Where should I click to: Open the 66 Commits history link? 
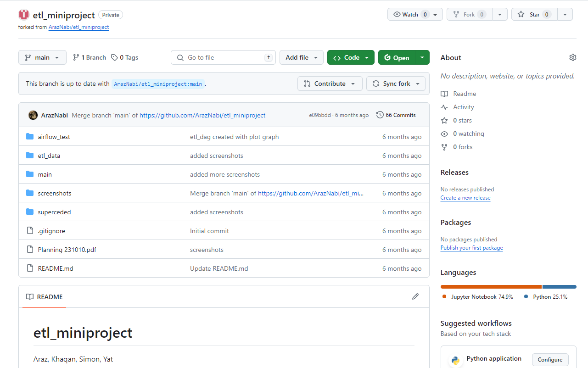(396, 115)
